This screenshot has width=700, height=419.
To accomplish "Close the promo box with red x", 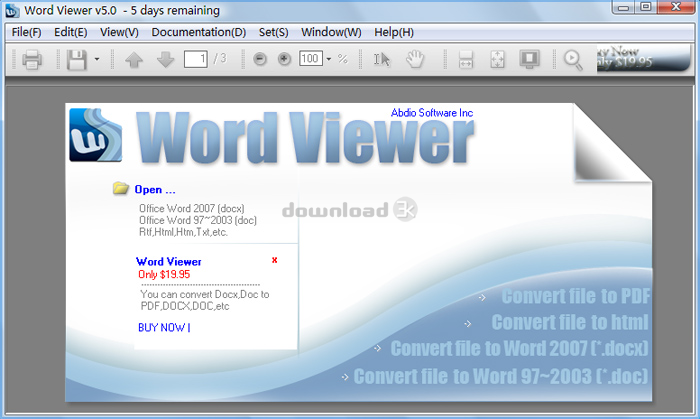I will point(275,260).
